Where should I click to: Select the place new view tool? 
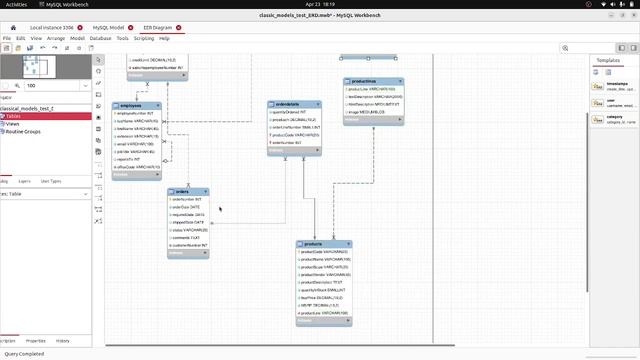tap(98, 140)
